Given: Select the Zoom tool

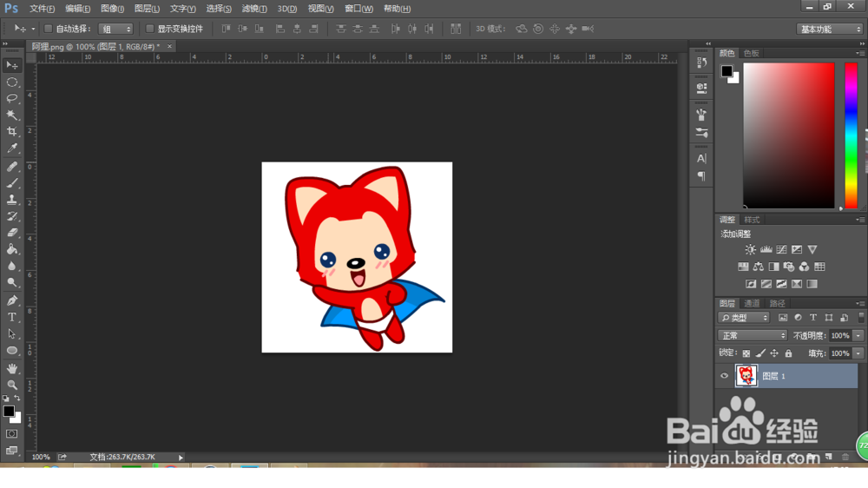Looking at the screenshot, I should tap(11, 385).
